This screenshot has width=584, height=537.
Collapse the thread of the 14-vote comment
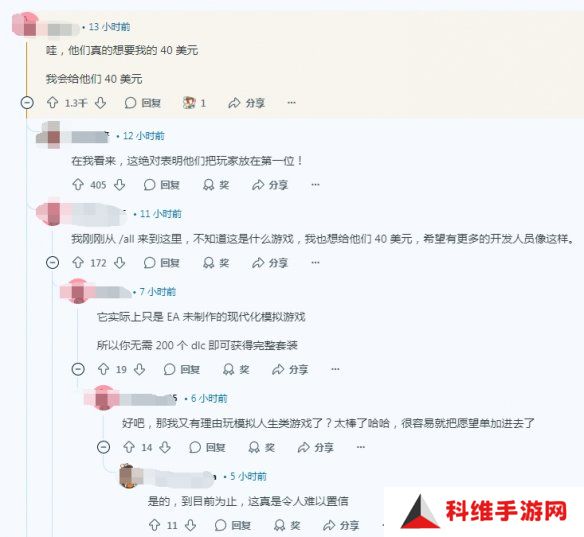click(104, 447)
